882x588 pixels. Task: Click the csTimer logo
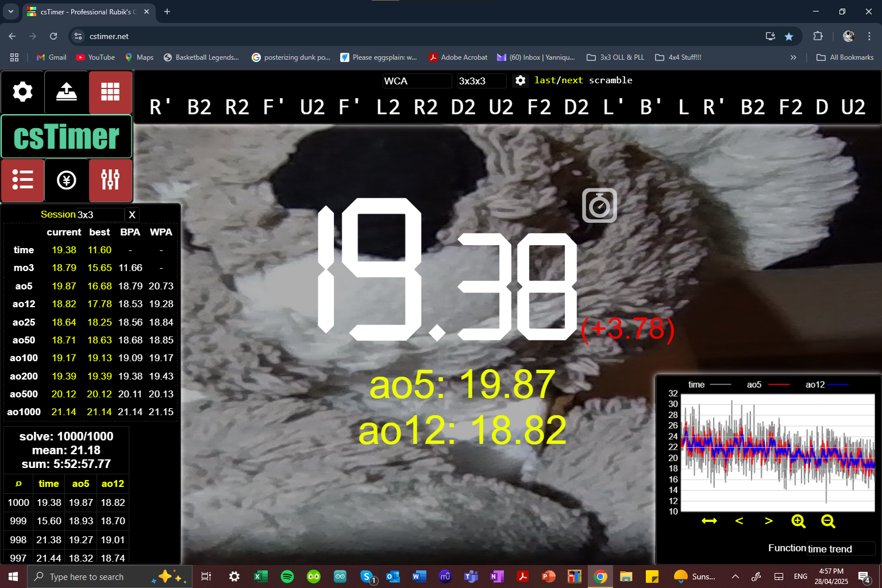(67, 137)
